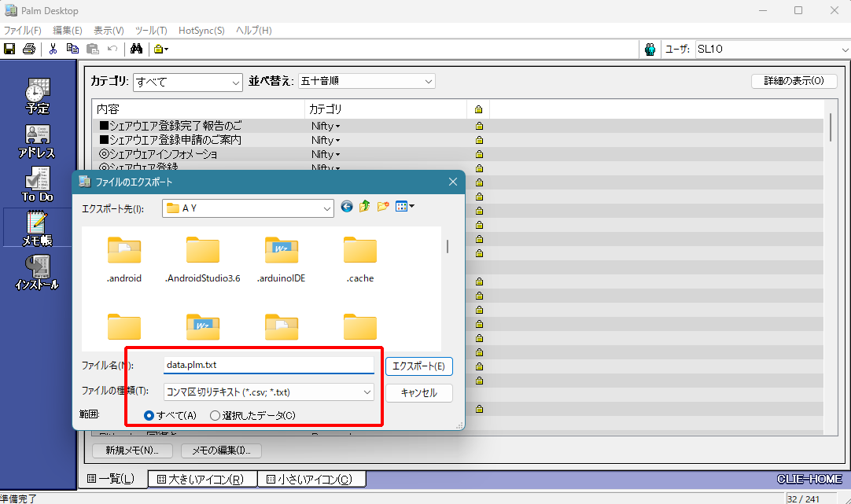Click the カテゴリ column header
Image resolution: width=851 pixels, height=504 pixels.
386,109
